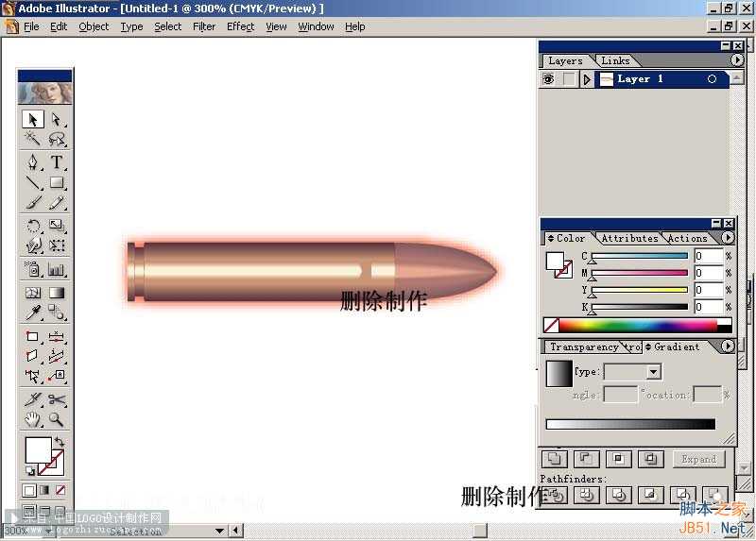Select the Eyedropper tool
The image size is (756, 541).
coord(33,313)
